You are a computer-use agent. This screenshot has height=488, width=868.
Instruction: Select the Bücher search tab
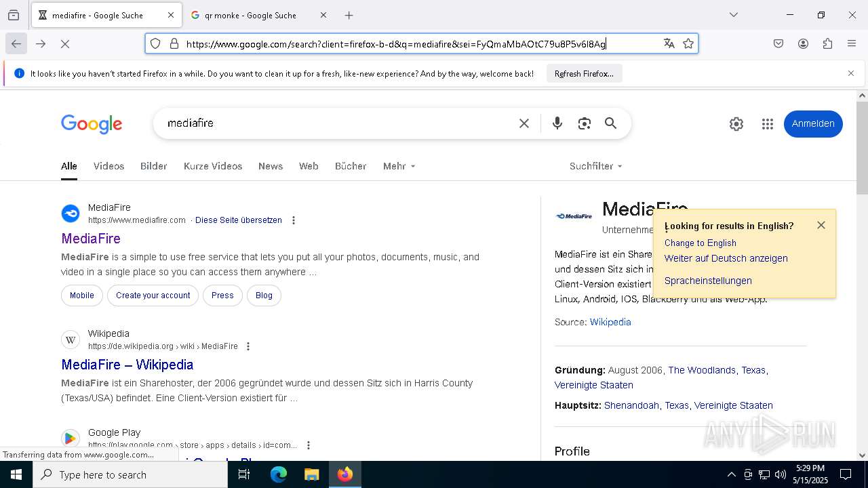click(351, 166)
